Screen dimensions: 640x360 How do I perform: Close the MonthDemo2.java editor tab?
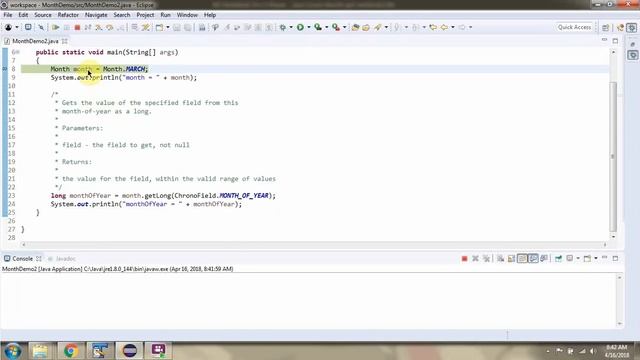(64, 41)
